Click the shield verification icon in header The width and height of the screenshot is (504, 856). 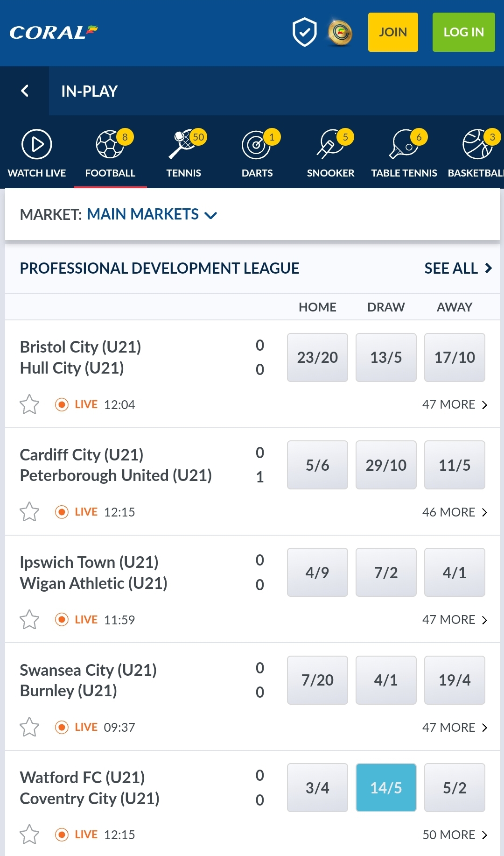[x=304, y=32]
